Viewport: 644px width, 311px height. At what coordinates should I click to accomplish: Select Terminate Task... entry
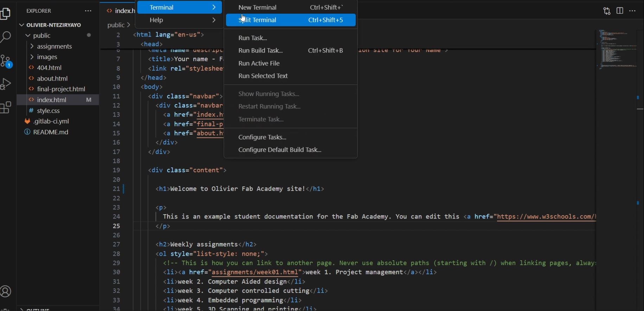pyautogui.click(x=291, y=119)
